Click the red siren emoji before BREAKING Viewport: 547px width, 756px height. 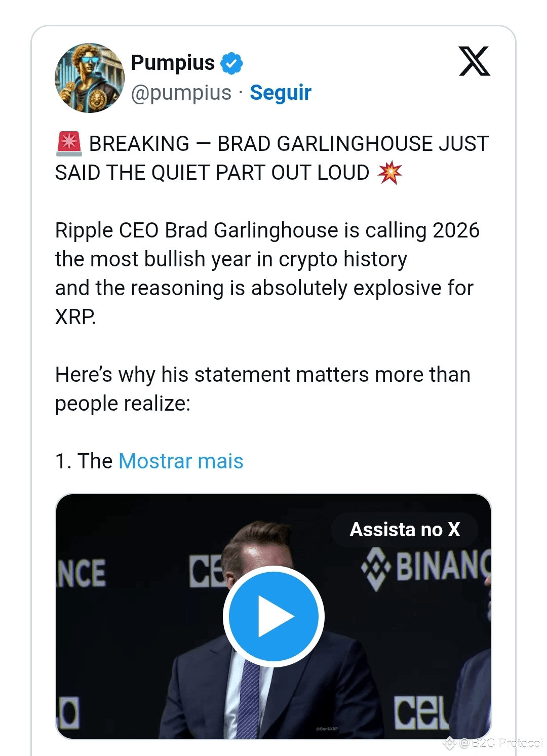(x=69, y=143)
